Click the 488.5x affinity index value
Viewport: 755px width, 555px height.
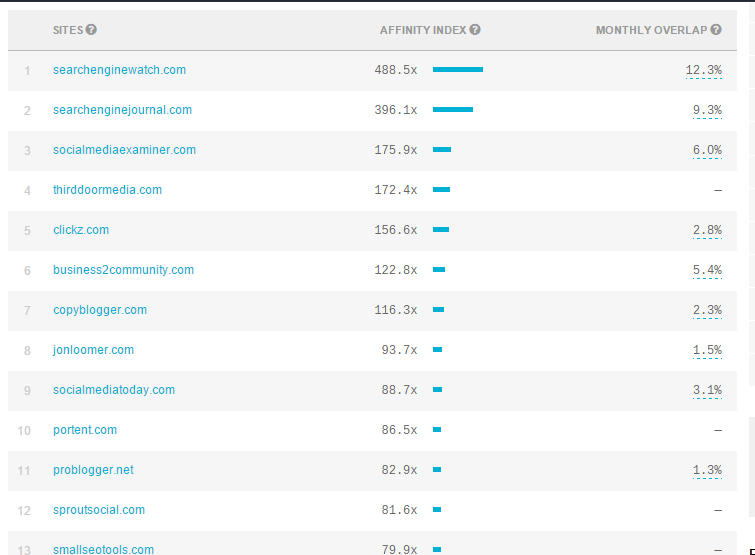[x=396, y=70]
